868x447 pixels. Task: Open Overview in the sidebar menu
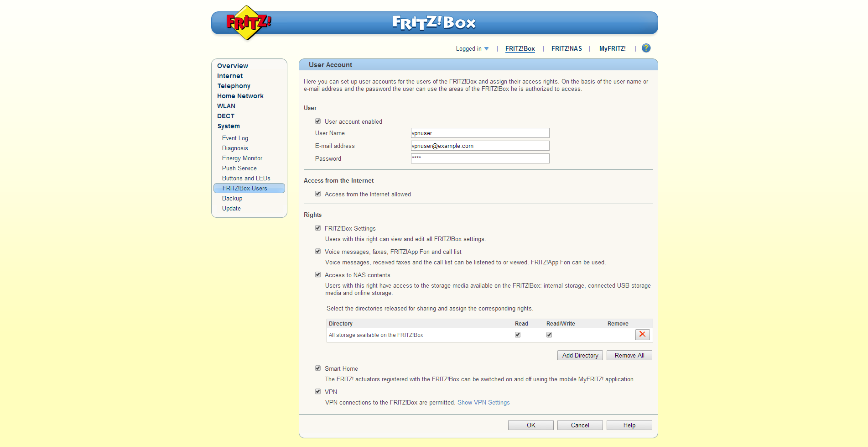tap(233, 66)
